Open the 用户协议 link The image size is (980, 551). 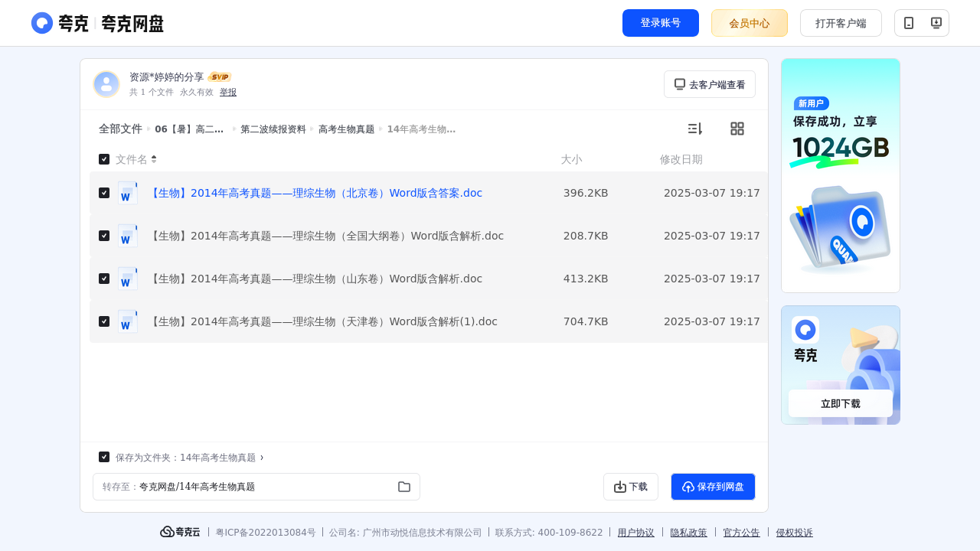(636, 533)
